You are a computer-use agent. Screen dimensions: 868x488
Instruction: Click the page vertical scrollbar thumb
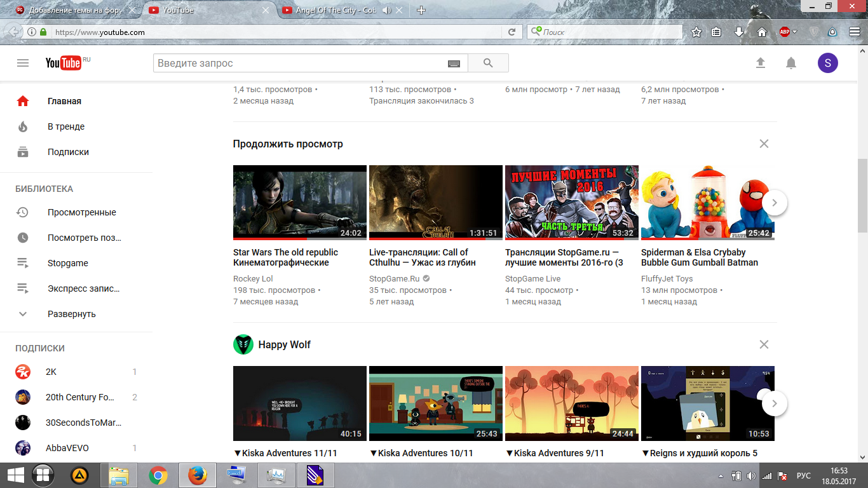(862, 195)
